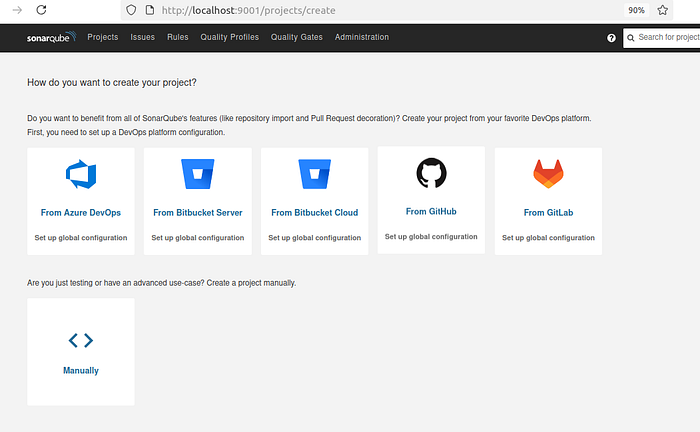Click the Bitbucket Server bucket icon

point(198,174)
